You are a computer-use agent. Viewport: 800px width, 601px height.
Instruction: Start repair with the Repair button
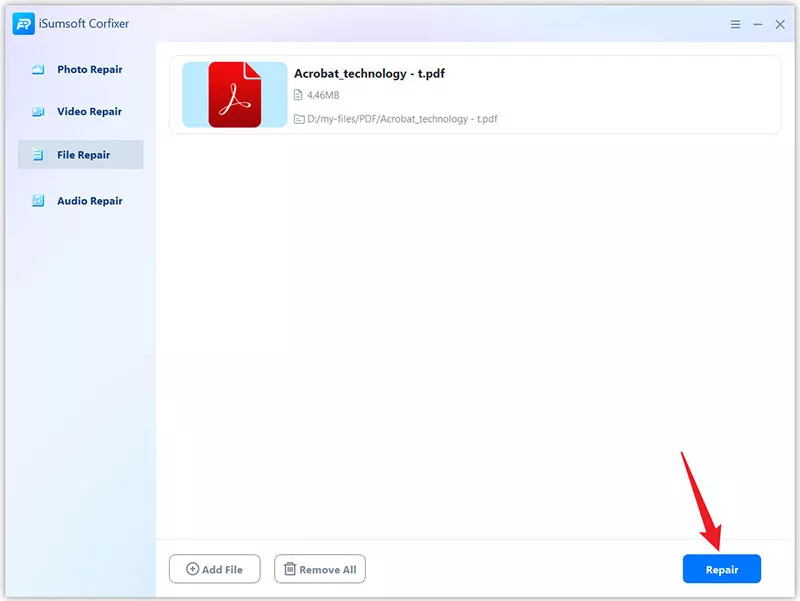tap(722, 569)
